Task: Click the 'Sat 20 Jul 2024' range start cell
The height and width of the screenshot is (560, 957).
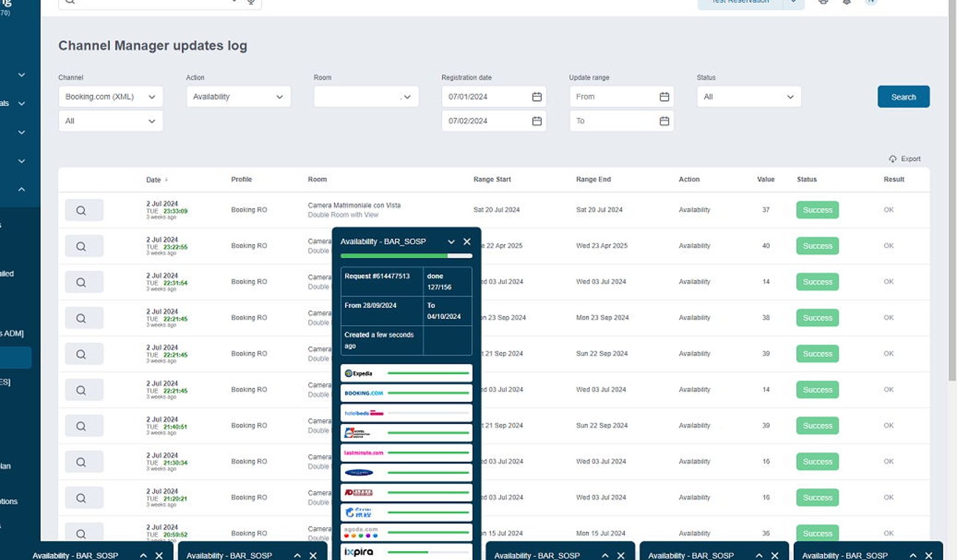Action: (x=496, y=210)
